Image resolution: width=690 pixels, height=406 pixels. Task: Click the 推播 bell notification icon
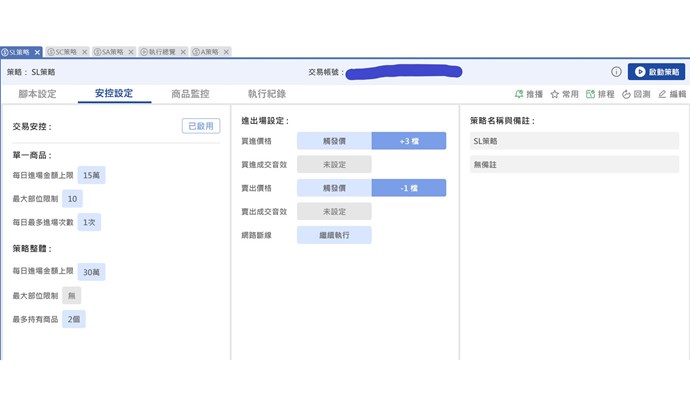click(519, 94)
